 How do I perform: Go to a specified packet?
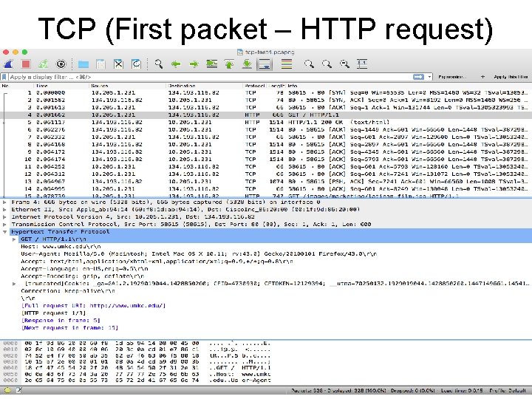point(212,64)
